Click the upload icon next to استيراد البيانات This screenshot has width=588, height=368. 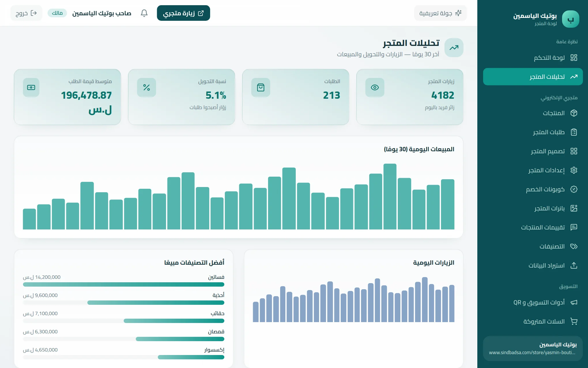click(574, 266)
